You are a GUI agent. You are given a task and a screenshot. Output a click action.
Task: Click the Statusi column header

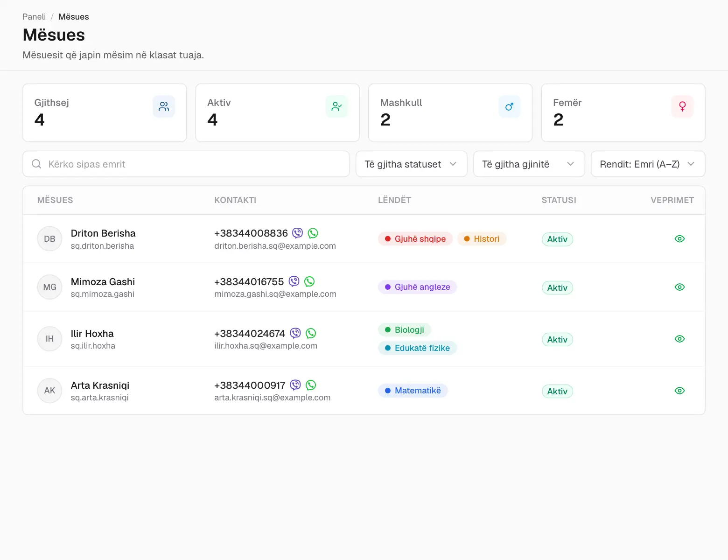559,200
